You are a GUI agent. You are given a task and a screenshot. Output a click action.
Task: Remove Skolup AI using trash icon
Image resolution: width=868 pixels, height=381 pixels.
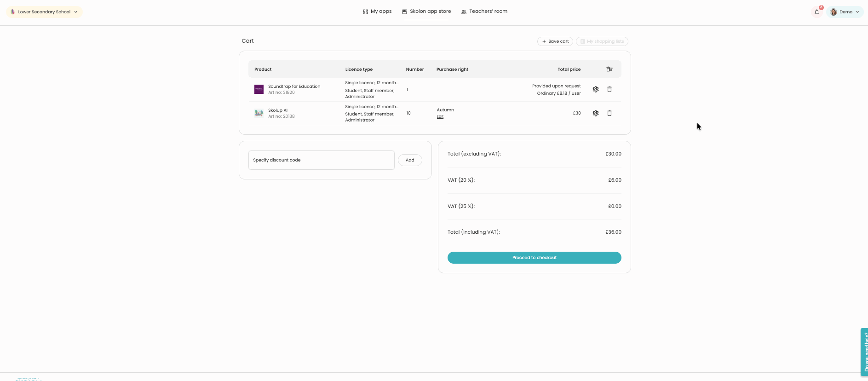[609, 113]
